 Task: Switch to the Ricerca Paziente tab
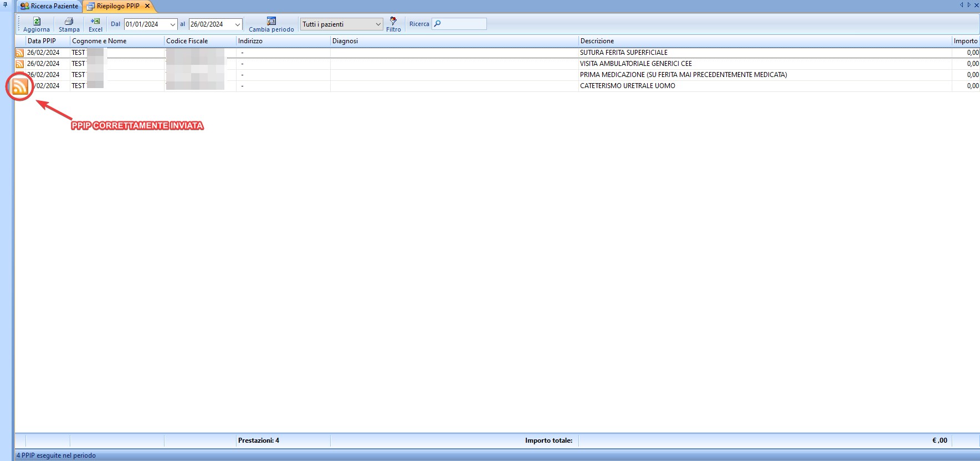click(x=50, y=6)
